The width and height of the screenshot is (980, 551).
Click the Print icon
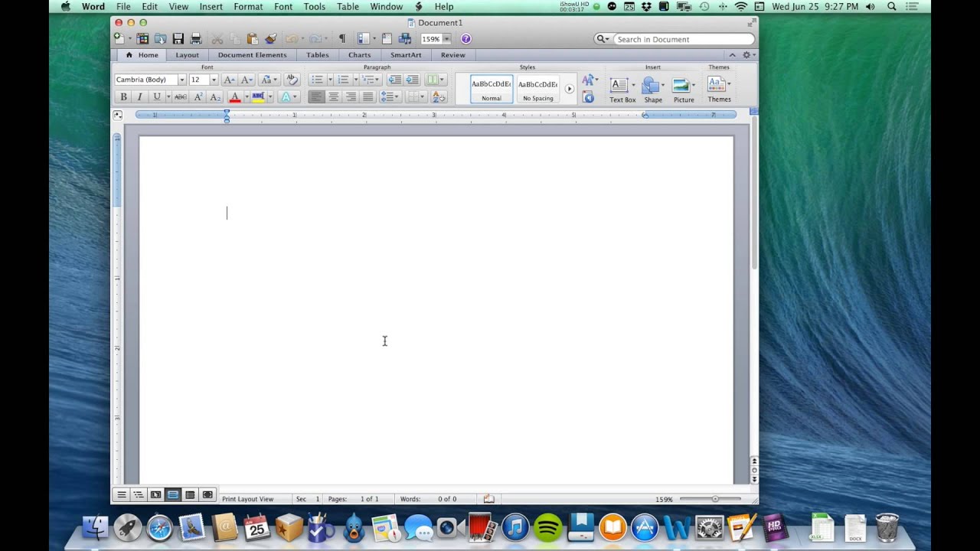click(196, 38)
